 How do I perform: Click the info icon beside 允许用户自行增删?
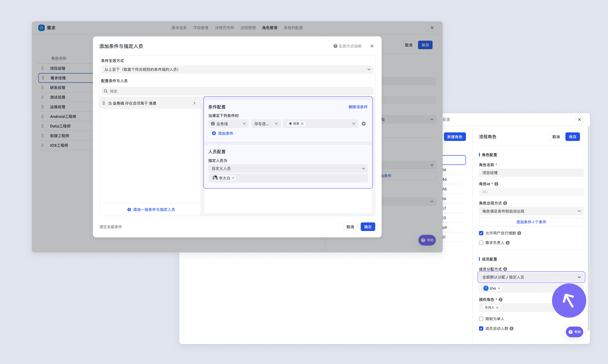[x=519, y=233]
